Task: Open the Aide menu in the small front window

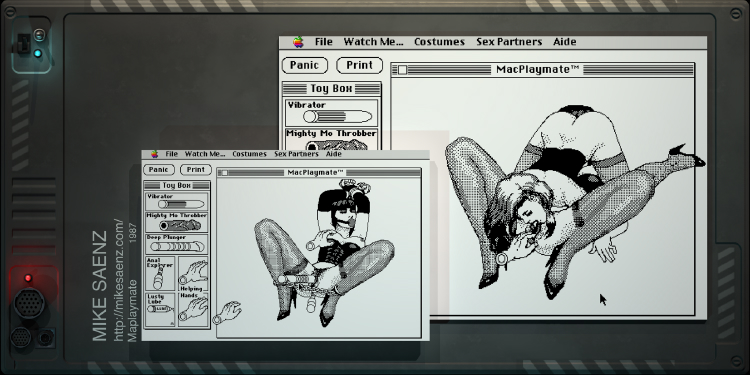Action: point(333,154)
